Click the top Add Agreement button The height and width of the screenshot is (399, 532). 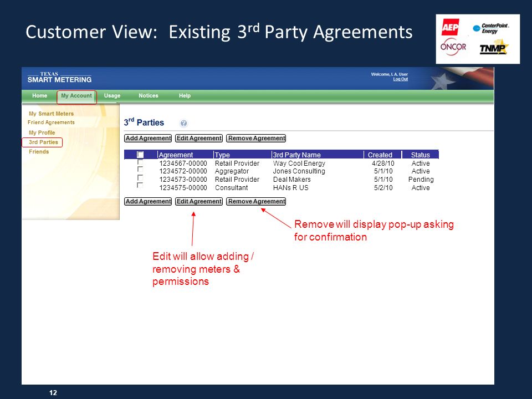149,138
